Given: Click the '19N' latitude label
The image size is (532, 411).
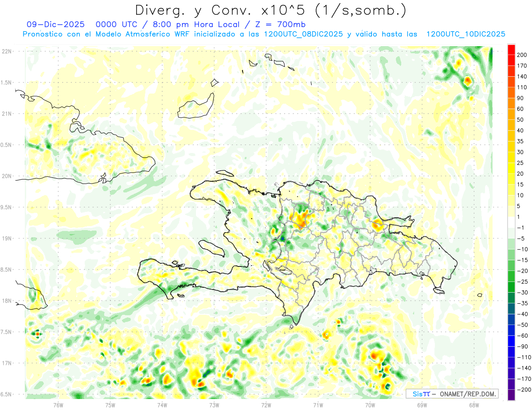Looking at the screenshot, I should click(7, 239).
